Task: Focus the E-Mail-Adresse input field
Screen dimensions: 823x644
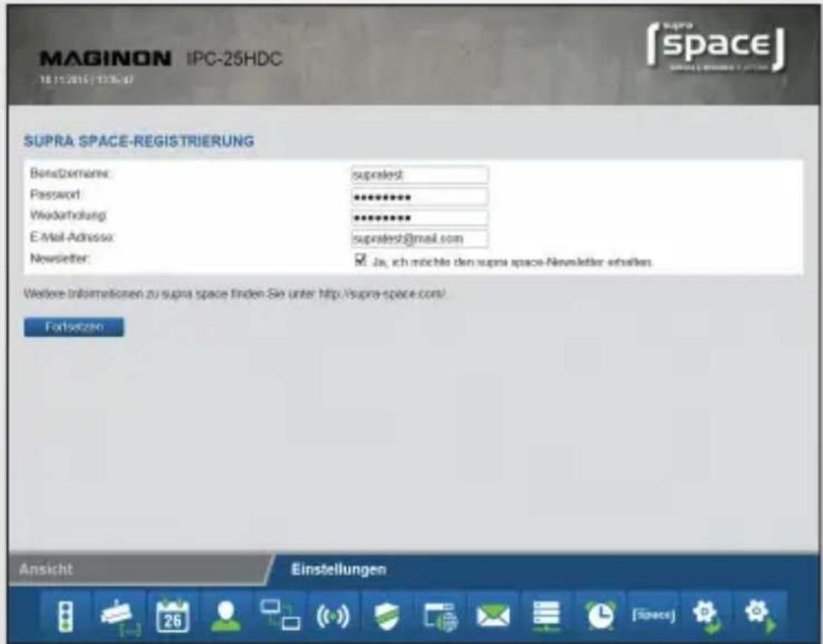Action: point(419,239)
